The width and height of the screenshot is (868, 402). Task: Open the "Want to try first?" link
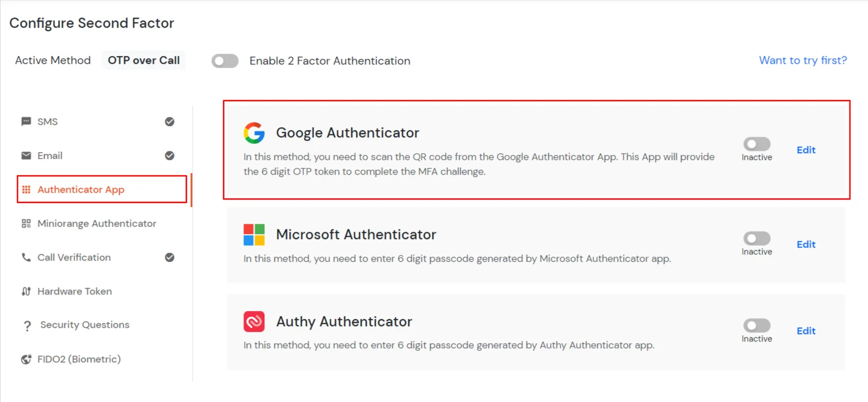point(802,60)
